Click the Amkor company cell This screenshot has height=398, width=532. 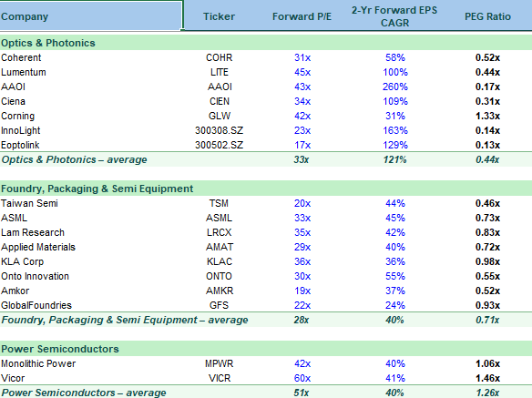[x=15, y=291]
